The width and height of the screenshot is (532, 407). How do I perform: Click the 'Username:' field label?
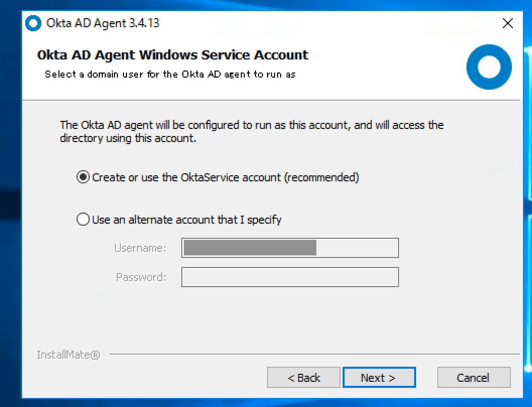140,248
